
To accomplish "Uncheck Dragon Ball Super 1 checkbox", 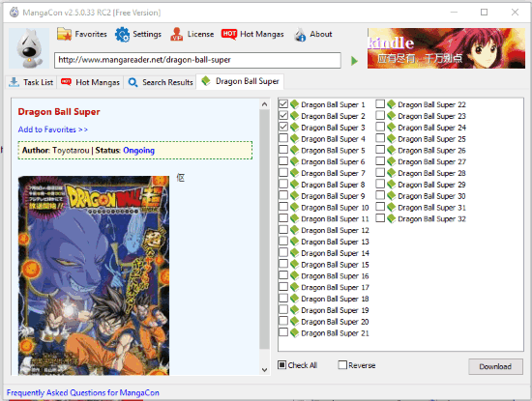I will [283, 103].
